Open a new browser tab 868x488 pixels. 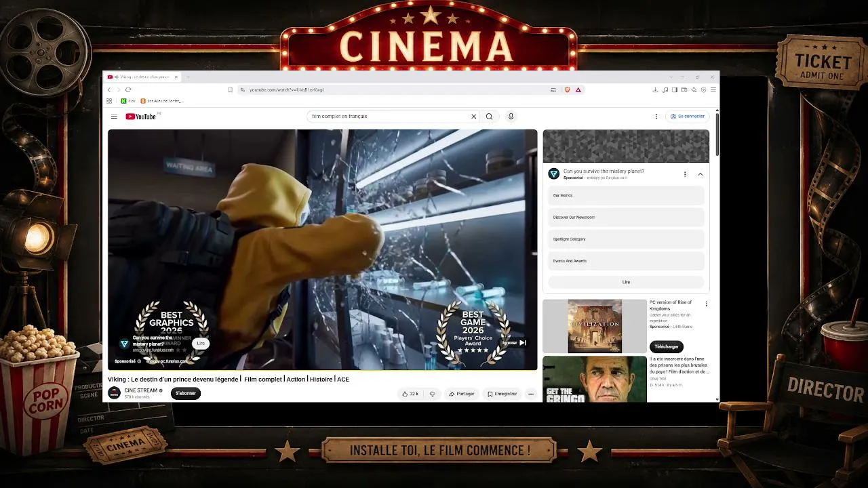click(189, 77)
